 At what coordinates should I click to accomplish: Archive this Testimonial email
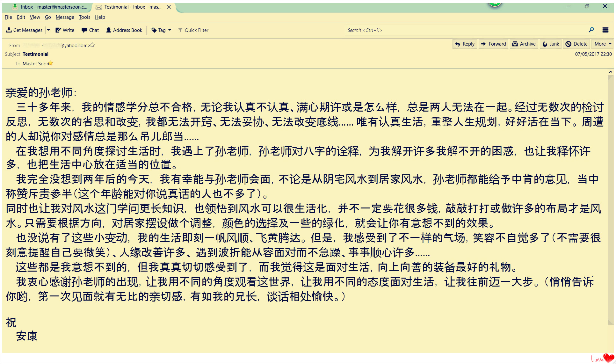[524, 44]
